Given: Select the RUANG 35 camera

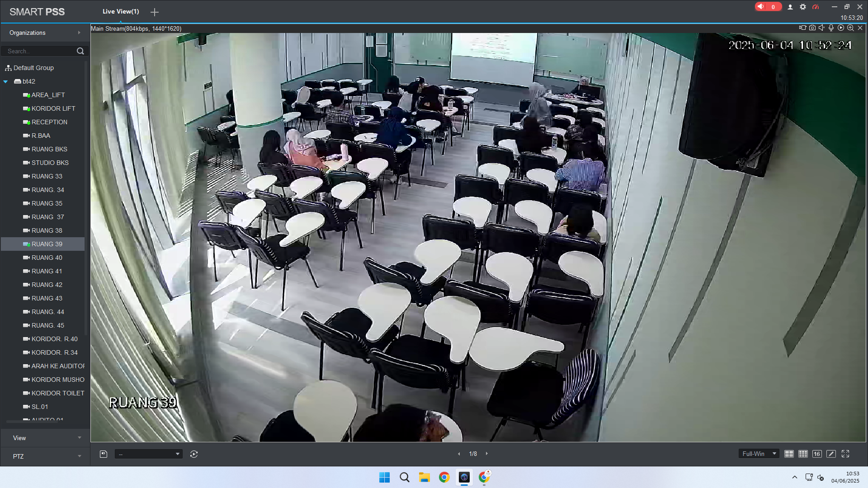Looking at the screenshot, I should tap(47, 203).
